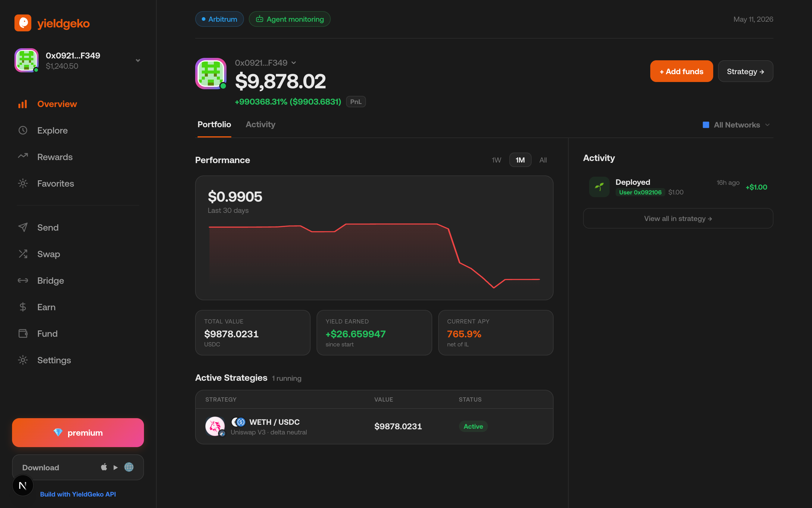The image size is (812, 508).
Task: Click the +$1.00 activity amount
Action: (756, 187)
